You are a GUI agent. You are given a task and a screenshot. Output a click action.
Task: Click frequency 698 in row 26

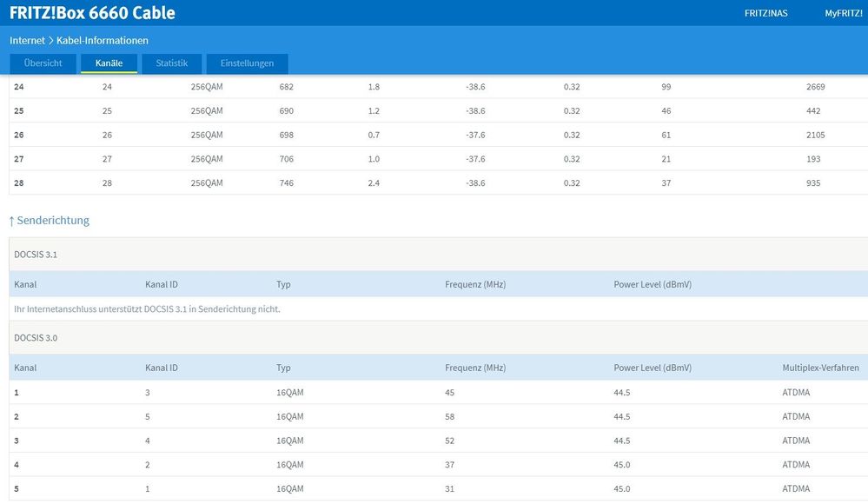point(286,136)
